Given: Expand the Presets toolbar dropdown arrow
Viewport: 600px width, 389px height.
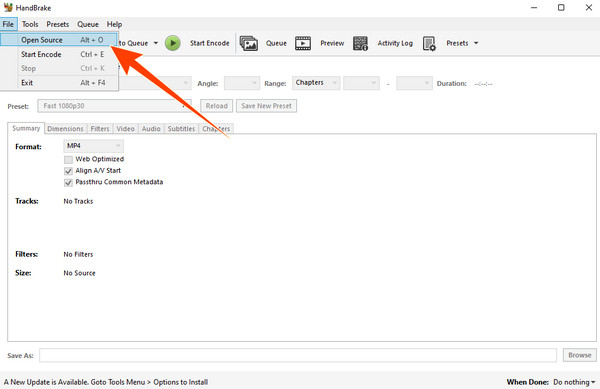Looking at the screenshot, I should [x=476, y=43].
